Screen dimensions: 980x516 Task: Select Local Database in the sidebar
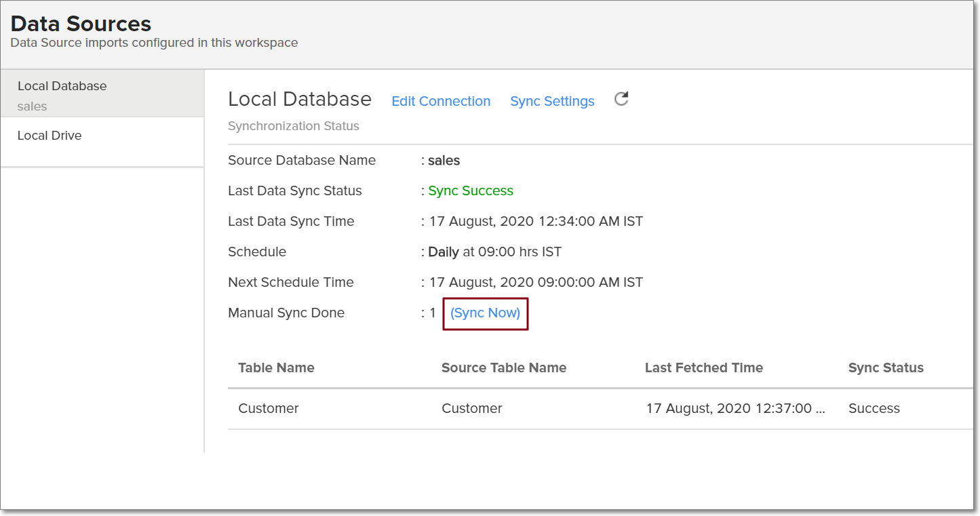[62, 86]
